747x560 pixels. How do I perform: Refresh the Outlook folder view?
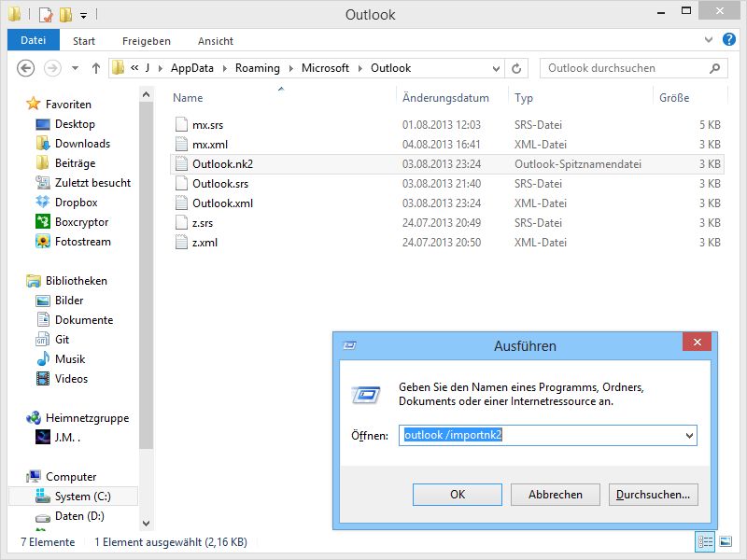click(x=516, y=68)
